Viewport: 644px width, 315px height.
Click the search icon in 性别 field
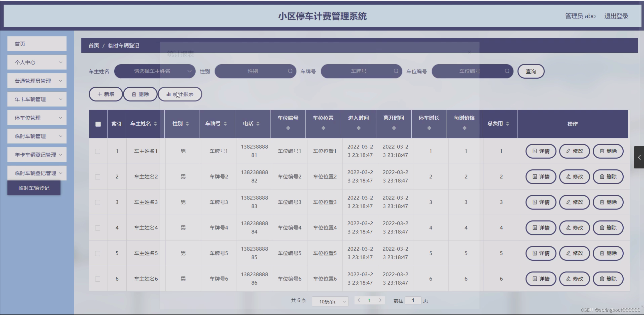coord(290,71)
